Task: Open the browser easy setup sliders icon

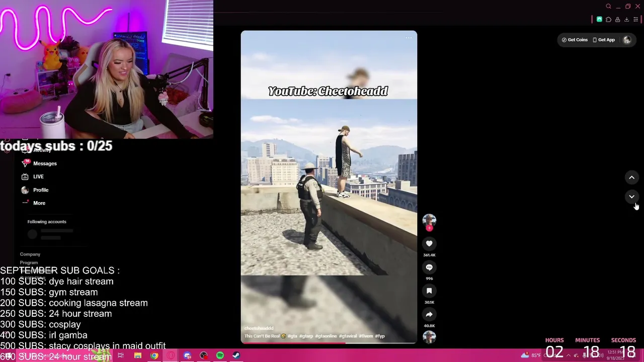Action: (635, 20)
